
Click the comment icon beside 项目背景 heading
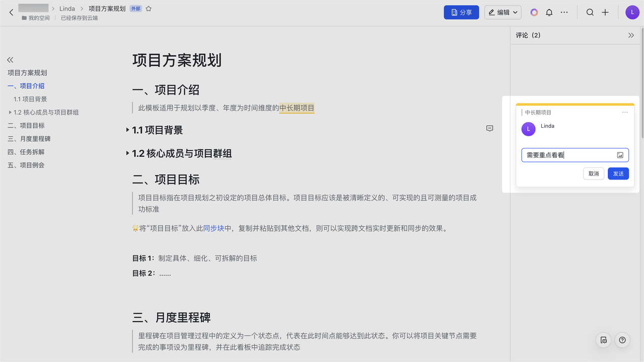[x=490, y=129]
